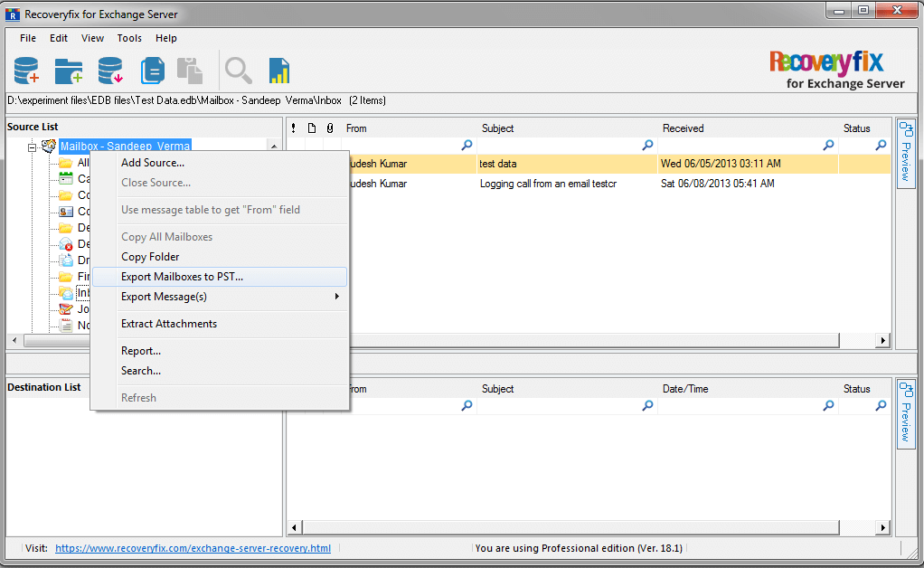Click the source message list scroll-right arrow
The width and height of the screenshot is (924, 568).
pos(882,340)
